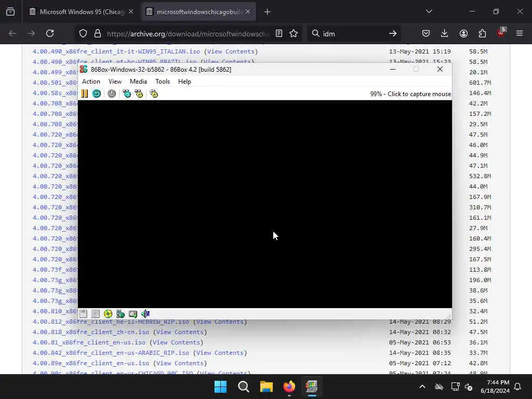Image resolution: width=532 pixels, height=399 pixels.
Task: Click View Contents for HEBREW_RIP.iso
Action: [220, 322]
